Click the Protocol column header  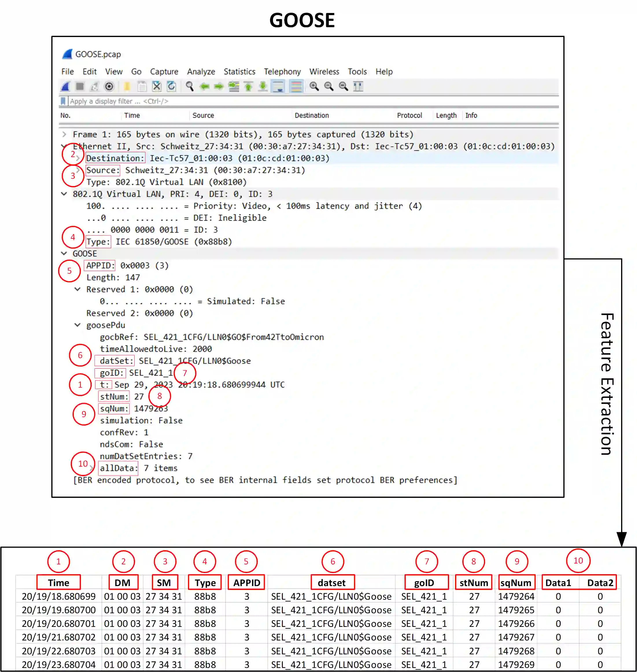pyautogui.click(x=409, y=115)
